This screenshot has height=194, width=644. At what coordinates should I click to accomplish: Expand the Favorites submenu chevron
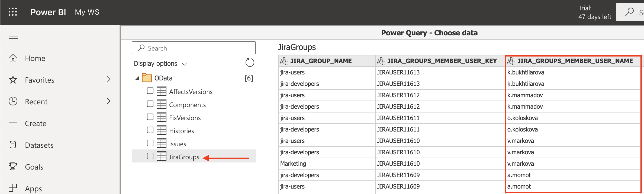(x=108, y=80)
